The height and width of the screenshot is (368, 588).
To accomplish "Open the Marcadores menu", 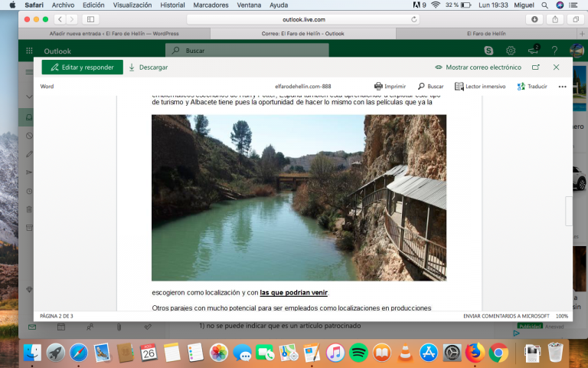I will (211, 5).
